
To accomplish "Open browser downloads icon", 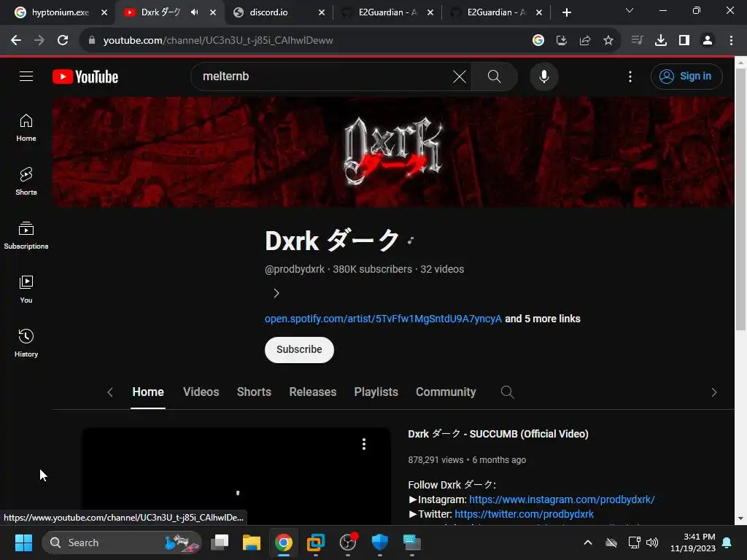I will click(660, 41).
